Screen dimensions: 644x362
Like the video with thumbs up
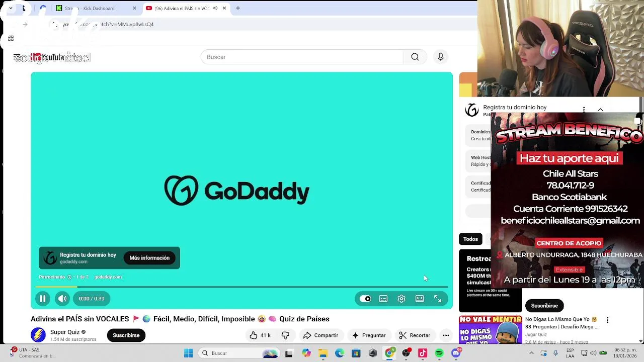260,335
